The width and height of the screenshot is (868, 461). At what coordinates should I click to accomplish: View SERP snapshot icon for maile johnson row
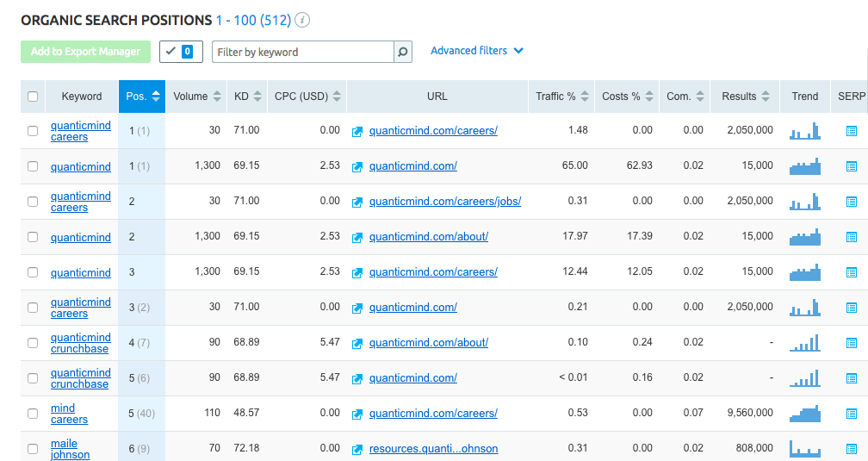[852, 449]
